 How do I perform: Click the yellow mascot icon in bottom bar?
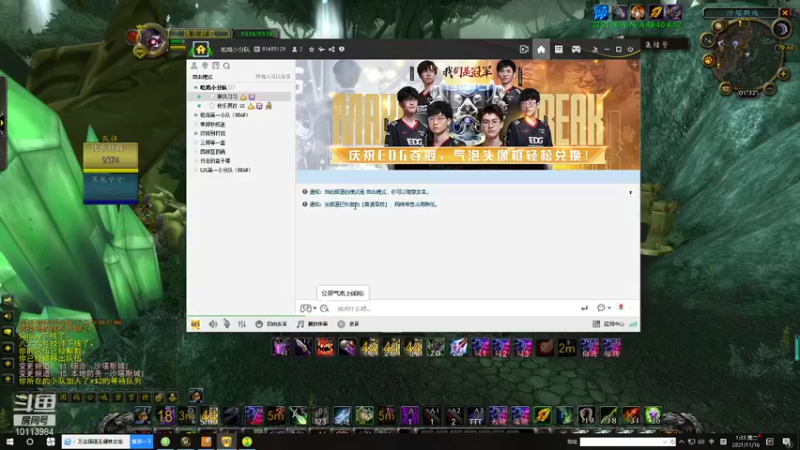(195, 324)
